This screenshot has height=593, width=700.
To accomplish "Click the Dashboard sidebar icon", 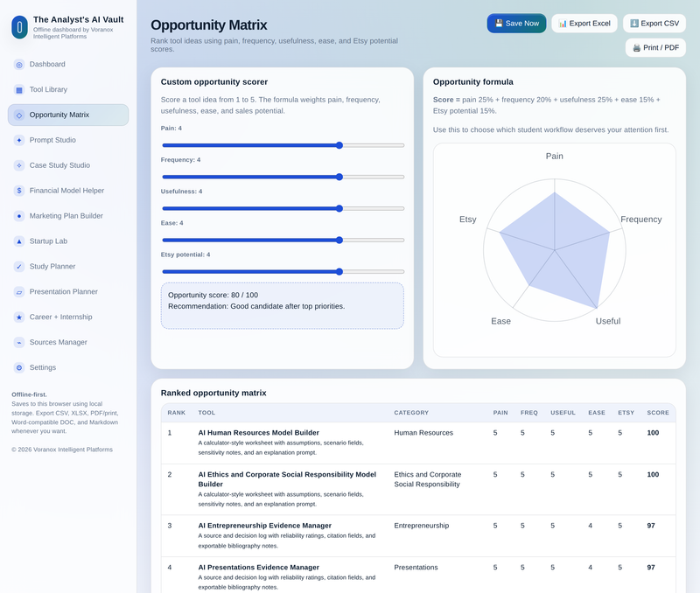I will (x=18, y=65).
